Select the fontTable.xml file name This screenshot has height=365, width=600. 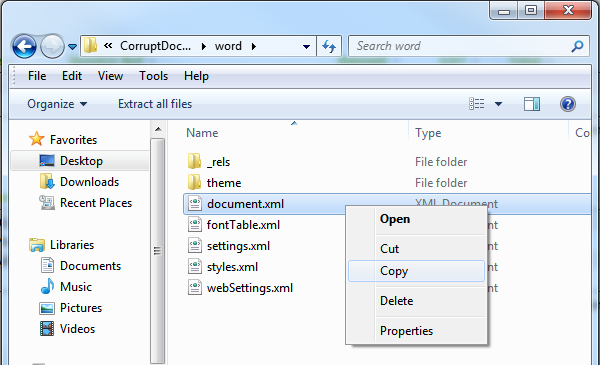[243, 225]
